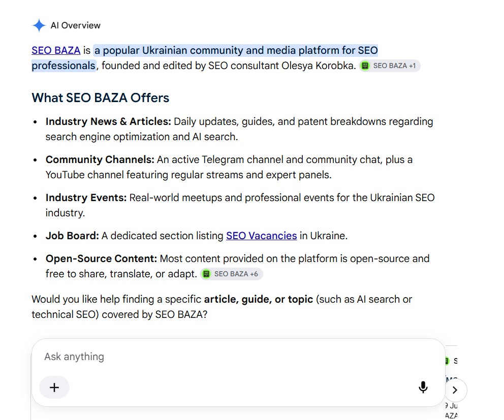Viewport: 504px width, 420px height.
Task: Open the SEO BAZA +6 source chip
Action: tap(232, 274)
